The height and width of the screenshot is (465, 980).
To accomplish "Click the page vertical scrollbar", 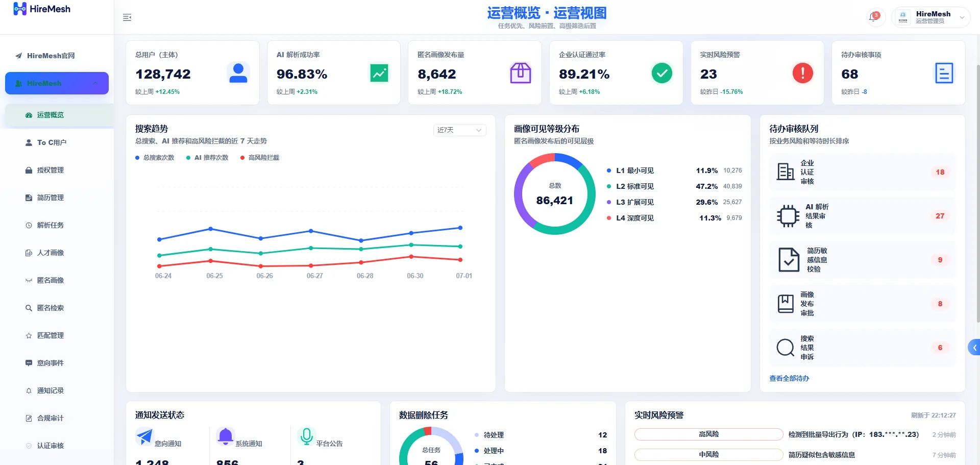I will [978, 194].
